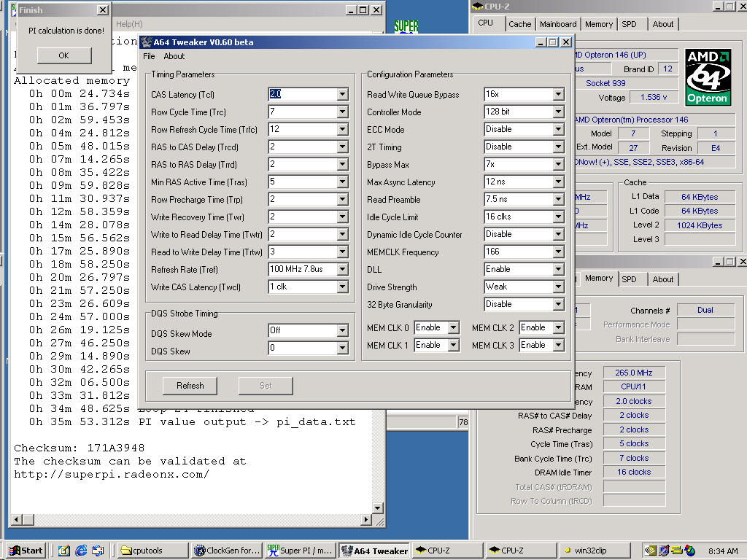Click the yellow cards tray icon

coord(676,551)
